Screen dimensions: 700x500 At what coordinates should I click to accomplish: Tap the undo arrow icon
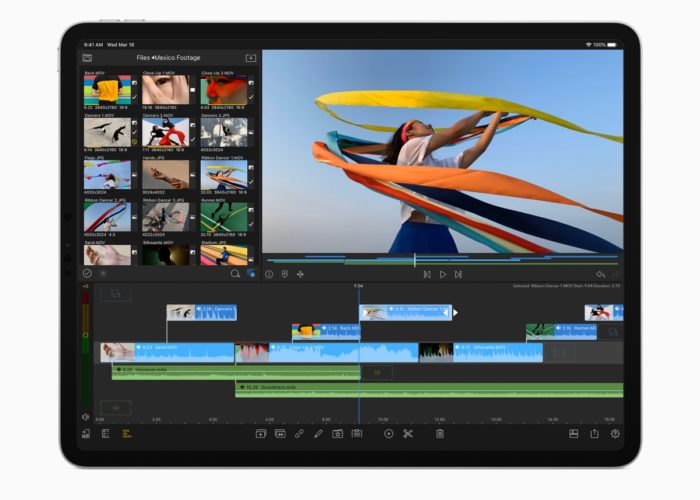point(600,274)
